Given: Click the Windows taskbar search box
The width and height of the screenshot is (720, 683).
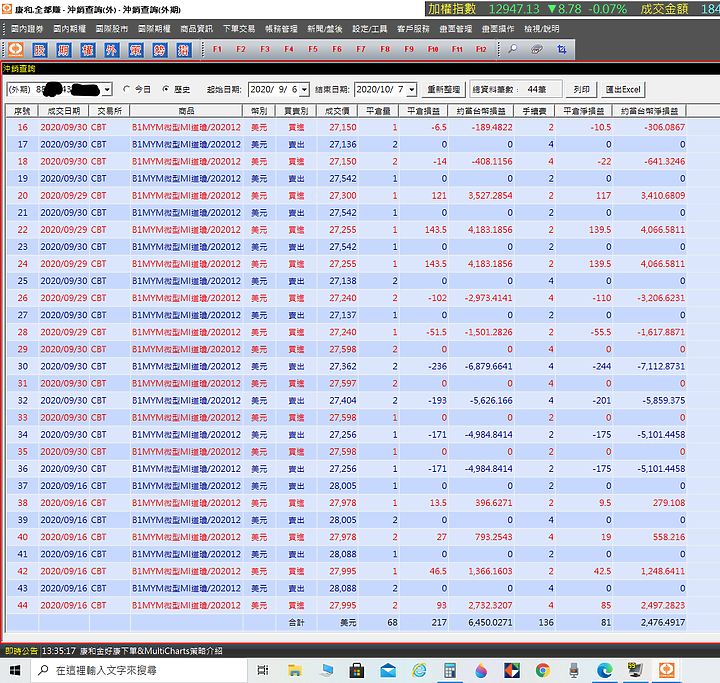Looking at the screenshot, I should coord(139,671).
